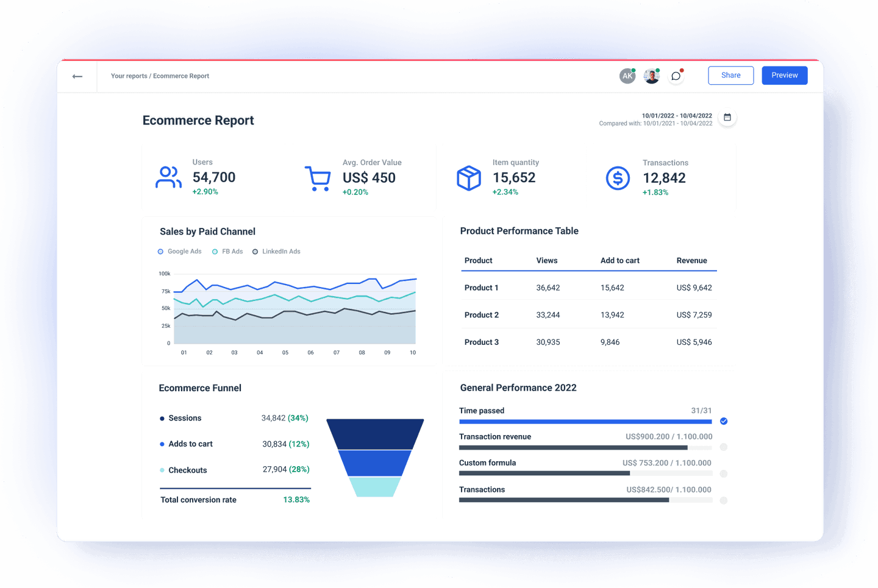Click the blue checkmark beside Time passed
The width and height of the screenshot is (878, 588).
(724, 420)
